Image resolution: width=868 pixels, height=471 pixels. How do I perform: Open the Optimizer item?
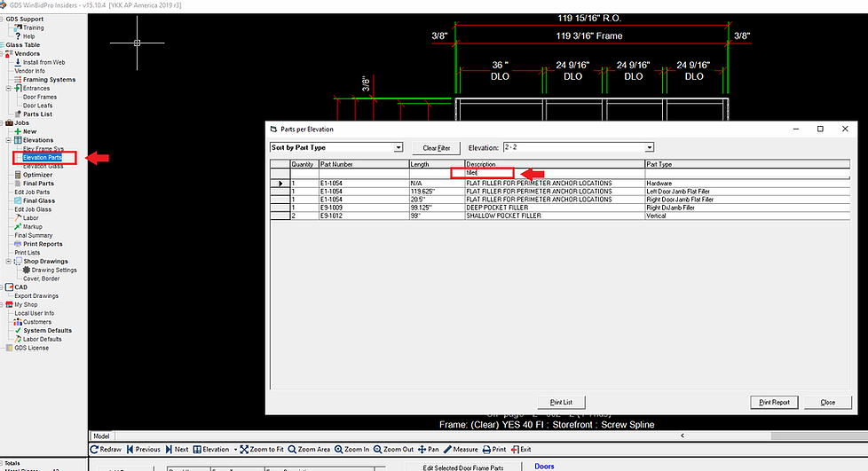(37, 175)
